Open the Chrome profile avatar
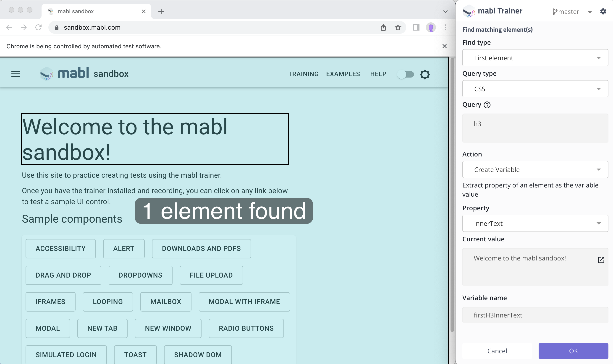This screenshot has width=613, height=364. pyautogui.click(x=431, y=27)
